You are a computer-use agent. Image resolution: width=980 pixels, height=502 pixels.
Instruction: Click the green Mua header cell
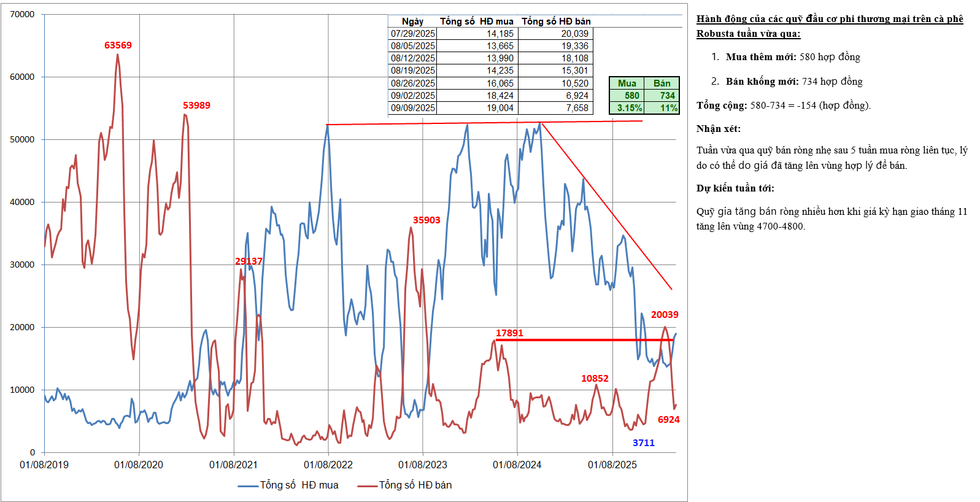click(627, 83)
